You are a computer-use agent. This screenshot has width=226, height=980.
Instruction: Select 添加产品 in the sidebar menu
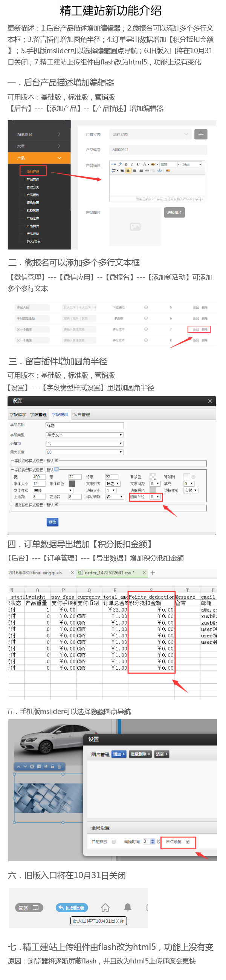point(33,171)
